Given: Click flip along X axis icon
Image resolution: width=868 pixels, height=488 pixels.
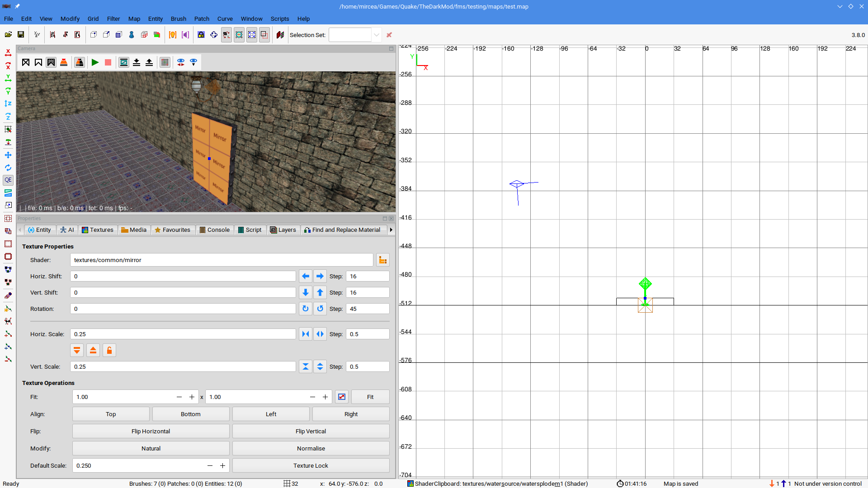Looking at the screenshot, I should tap(8, 53).
